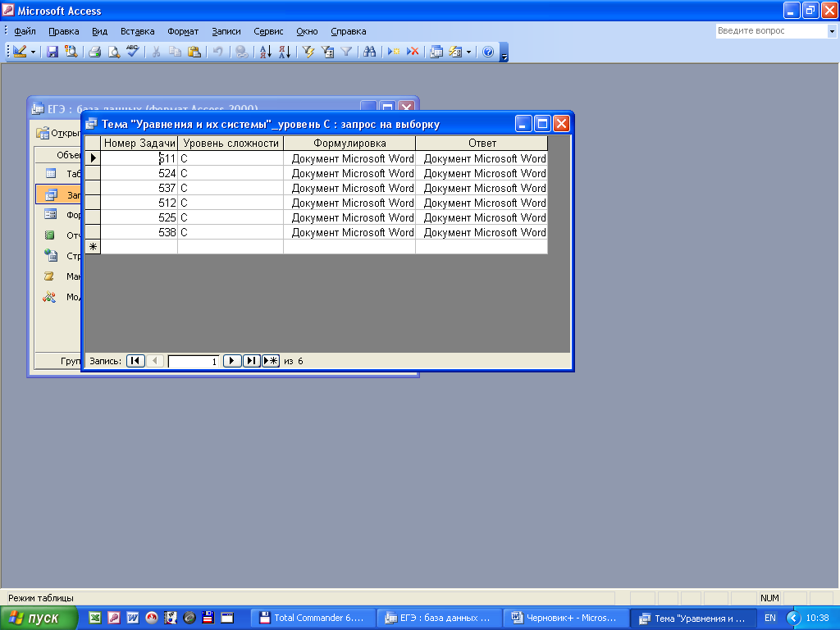Screen dimensions: 840x630
Task: Click the Copy icon
Action: [x=175, y=52]
